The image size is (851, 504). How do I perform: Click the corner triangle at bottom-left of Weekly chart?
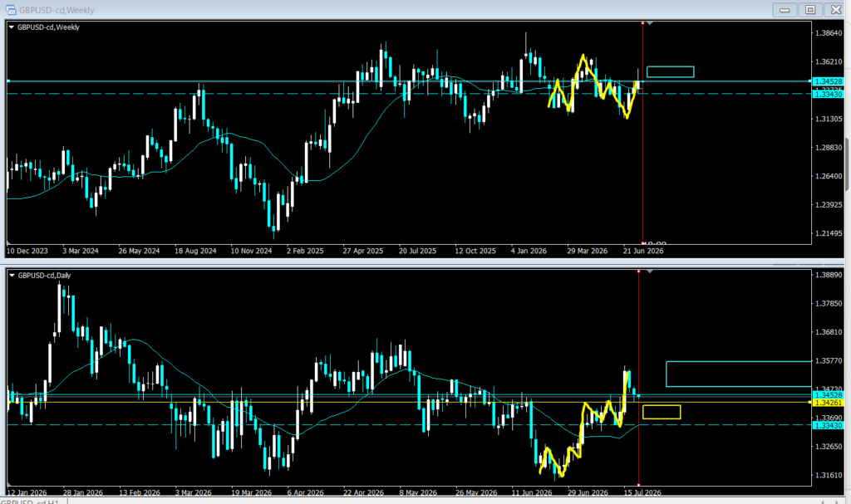(x=8, y=242)
